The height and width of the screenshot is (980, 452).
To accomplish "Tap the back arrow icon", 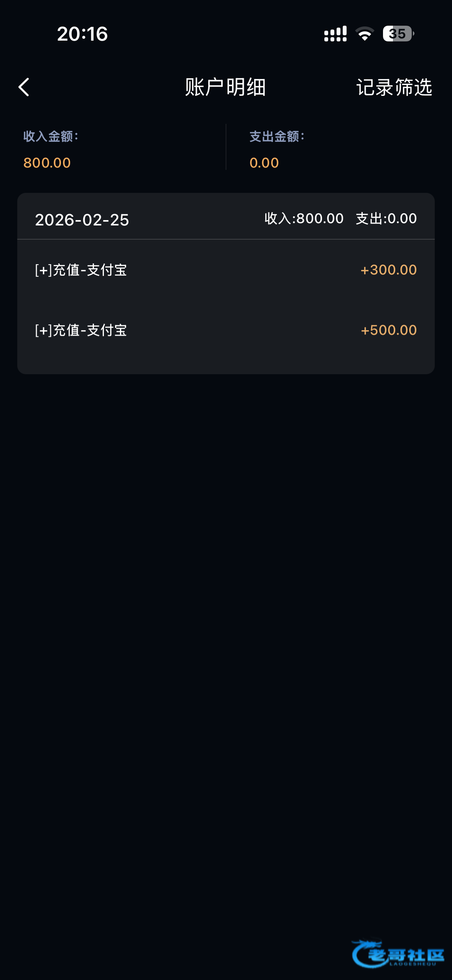I will point(24,87).
